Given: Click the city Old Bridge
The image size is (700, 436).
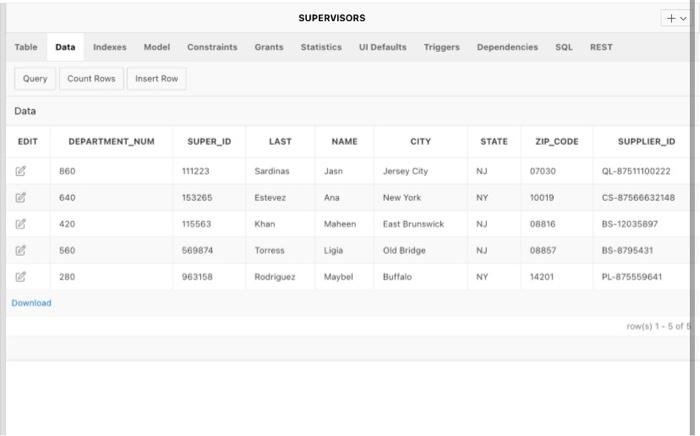Looking at the screenshot, I should pyautogui.click(x=404, y=250).
